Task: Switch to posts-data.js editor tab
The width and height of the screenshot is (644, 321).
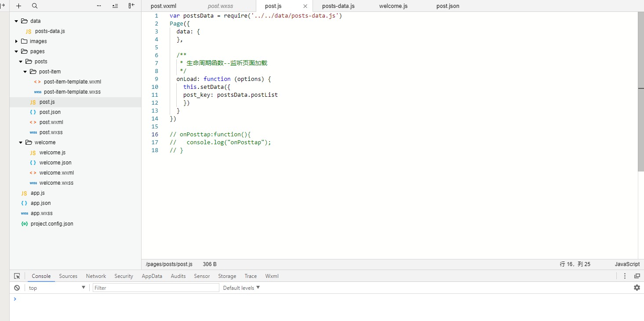Action: 338,6
